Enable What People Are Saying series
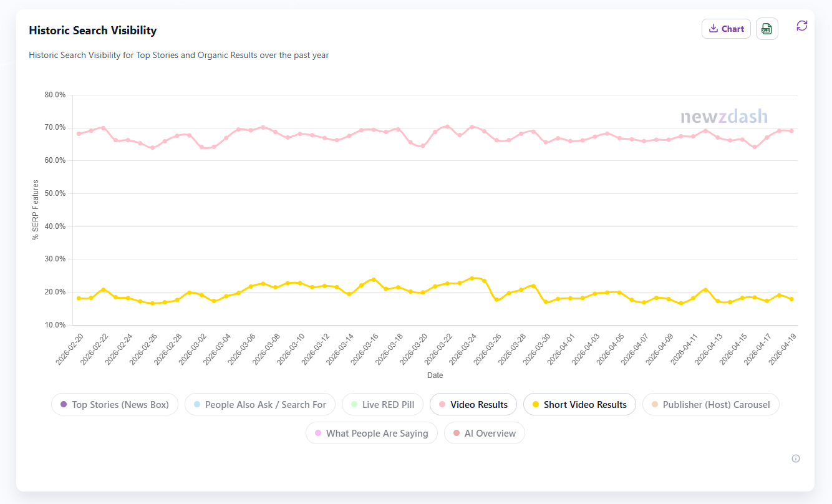 click(x=371, y=433)
